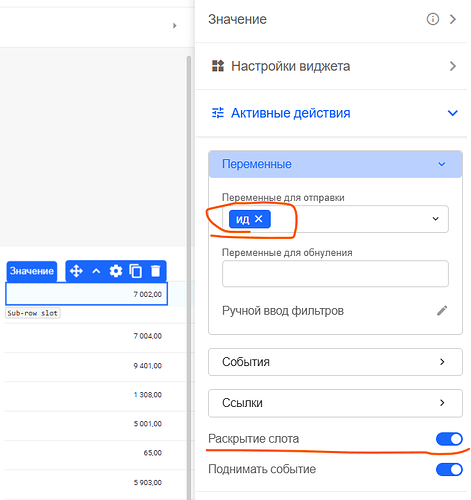Duplicate the widget with copy icon

[x=136, y=271]
